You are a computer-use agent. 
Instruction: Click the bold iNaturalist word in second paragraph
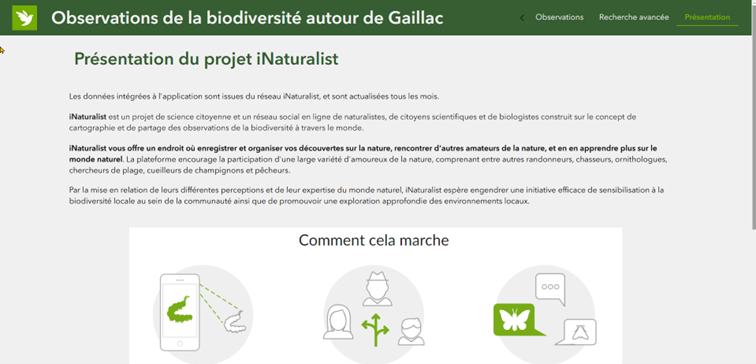point(88,117)
